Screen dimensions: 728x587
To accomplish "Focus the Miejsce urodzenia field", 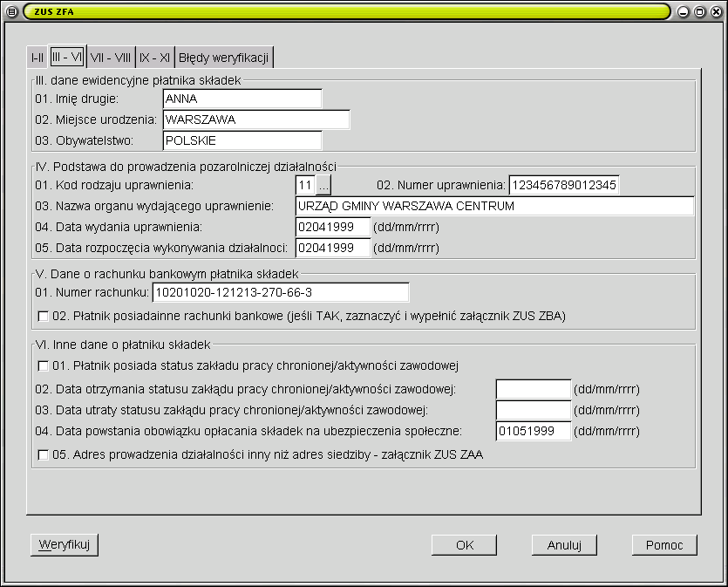I will point(255,119).
